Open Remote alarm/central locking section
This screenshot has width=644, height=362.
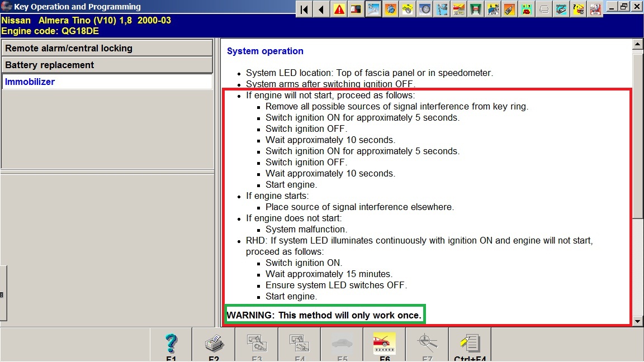click(x=107, y=48)
